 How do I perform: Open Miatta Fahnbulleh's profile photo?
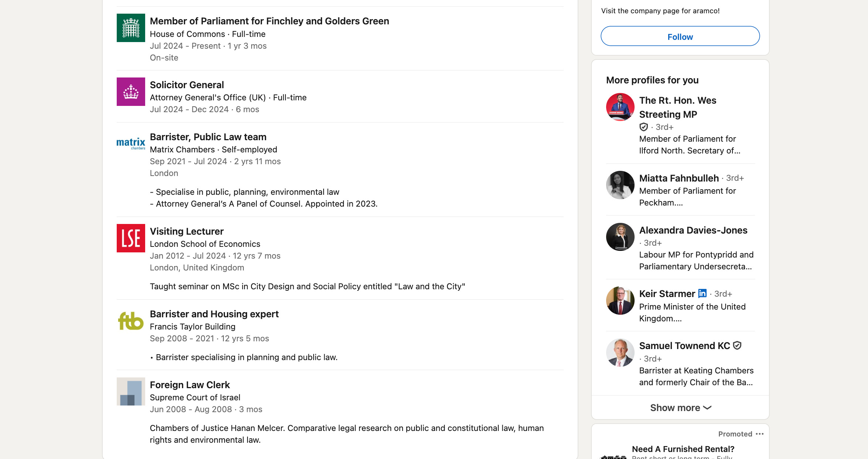tap(620, 185)
